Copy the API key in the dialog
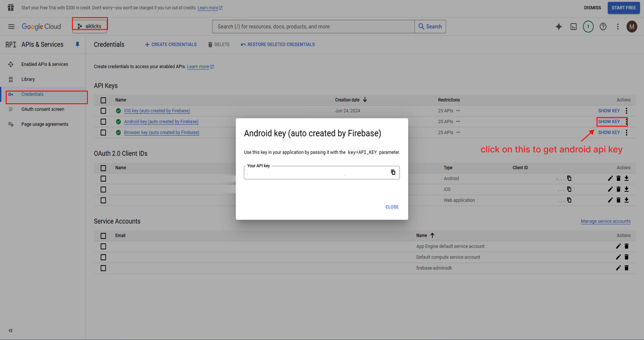This screenshot has width=644, height=340. pyautogui.click(x=393, y=172)
